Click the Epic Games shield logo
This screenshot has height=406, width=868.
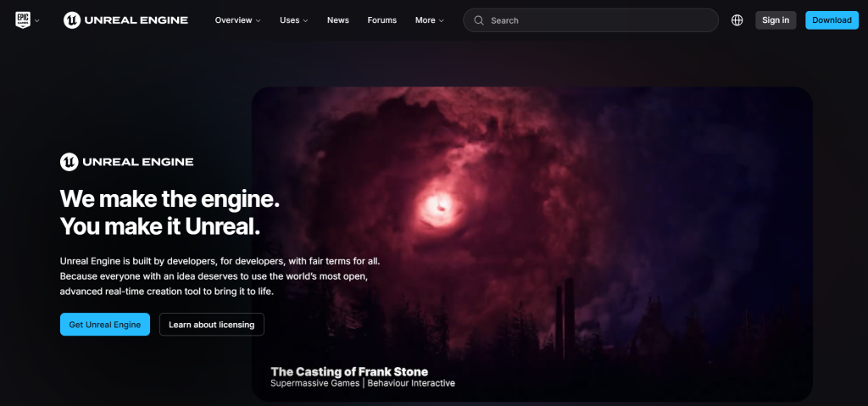pyautogui.click(x=23, y=20)
